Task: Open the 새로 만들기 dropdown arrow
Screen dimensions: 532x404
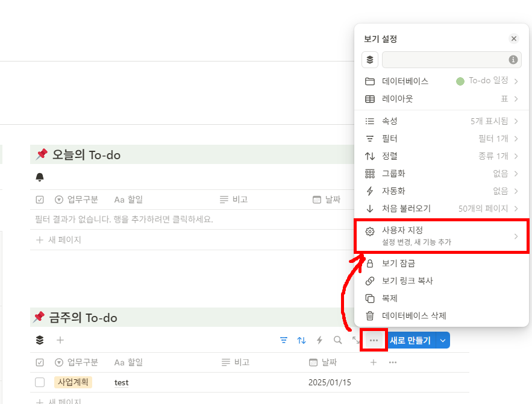Action: tap(443, 340)
